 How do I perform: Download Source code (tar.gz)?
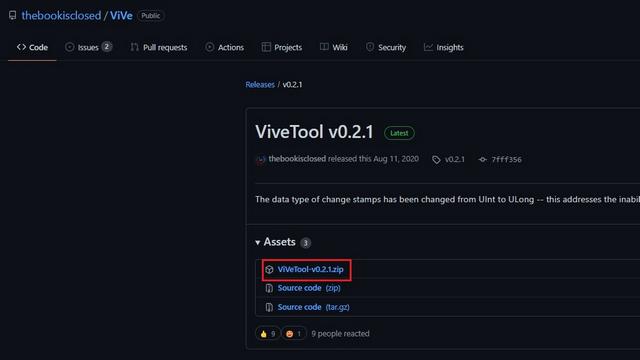[x=313, y=307]
